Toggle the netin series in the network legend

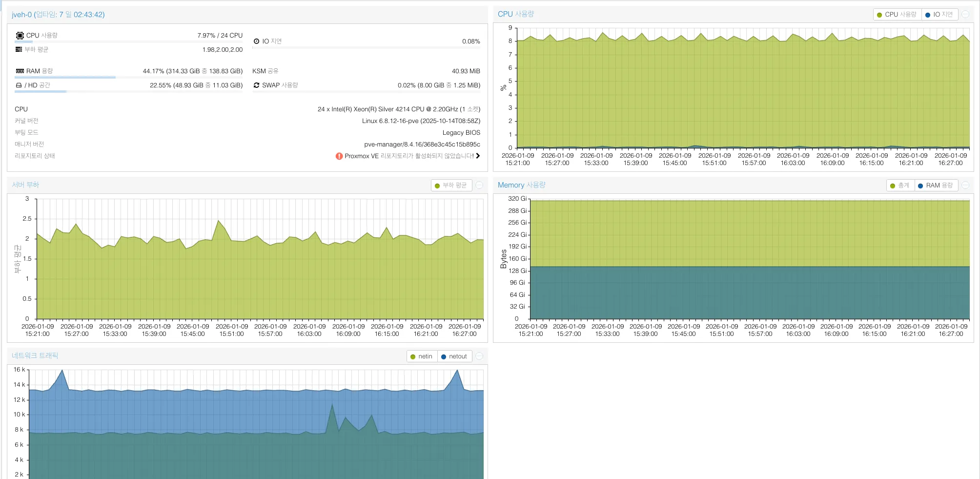click(422, 356)
